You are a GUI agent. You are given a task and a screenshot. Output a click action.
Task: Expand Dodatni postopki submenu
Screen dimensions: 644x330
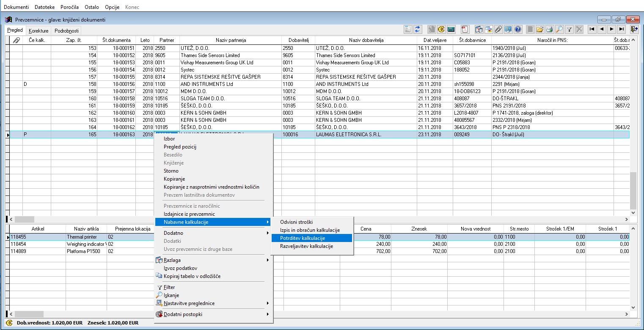[213, 314]
